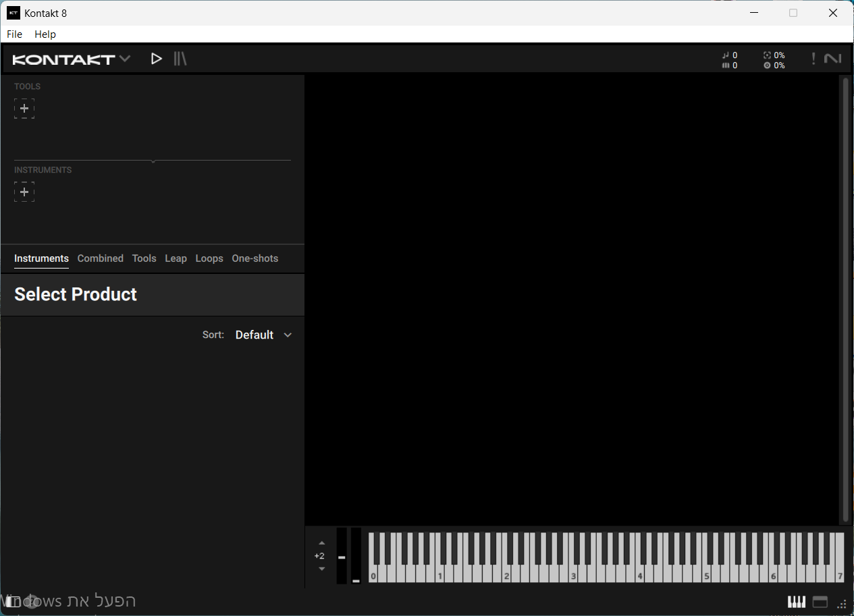854x616 pixels.
Task: Toggle the side panel icon bottom-left
Action: coord(14,602)
